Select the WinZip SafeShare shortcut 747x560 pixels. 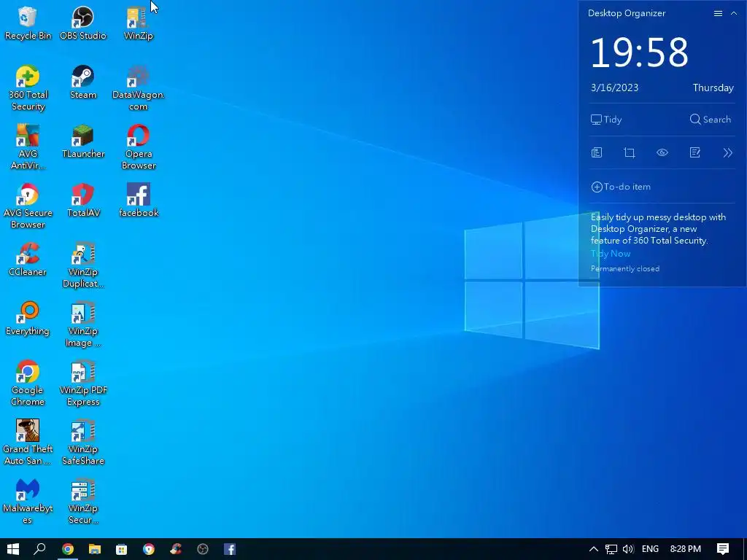[x=83, y=443]
